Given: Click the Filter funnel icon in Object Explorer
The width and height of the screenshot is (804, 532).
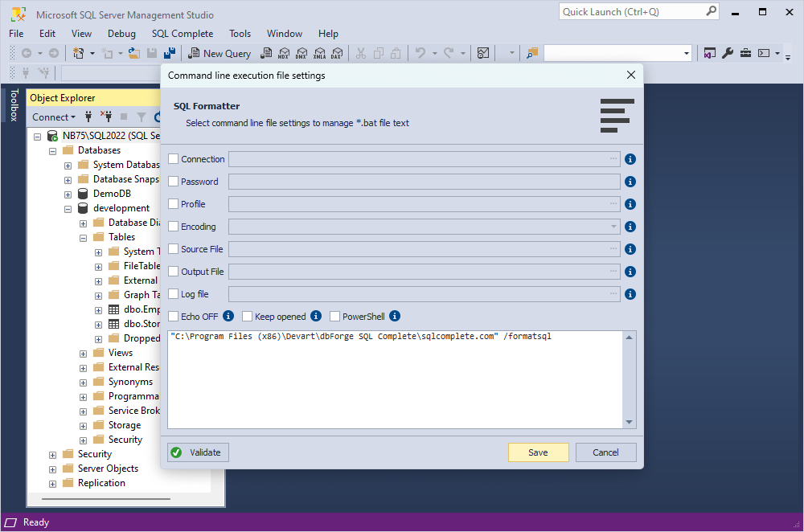Looking at the screenshot, I should (x=142, y=117).
